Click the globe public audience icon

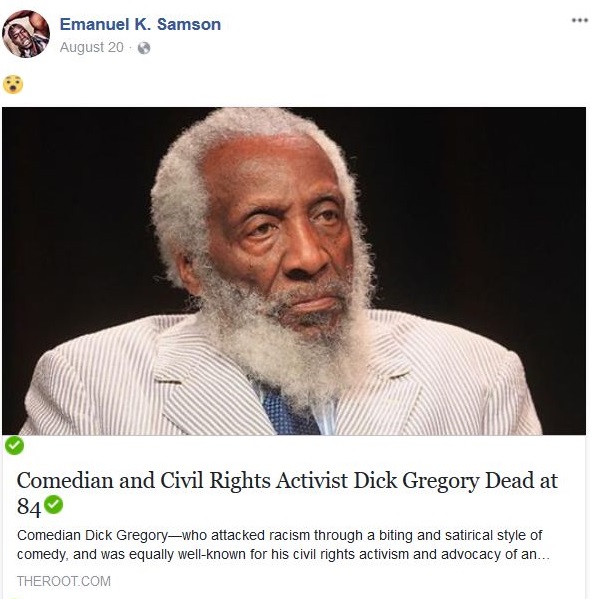pyautogui.click(x=144, y=48)
